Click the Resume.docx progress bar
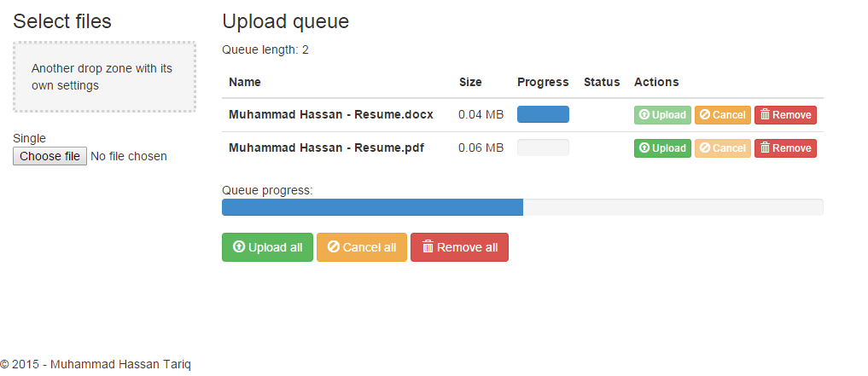The height and width of the screenshot is (376, 868). (x=543, y=114)
